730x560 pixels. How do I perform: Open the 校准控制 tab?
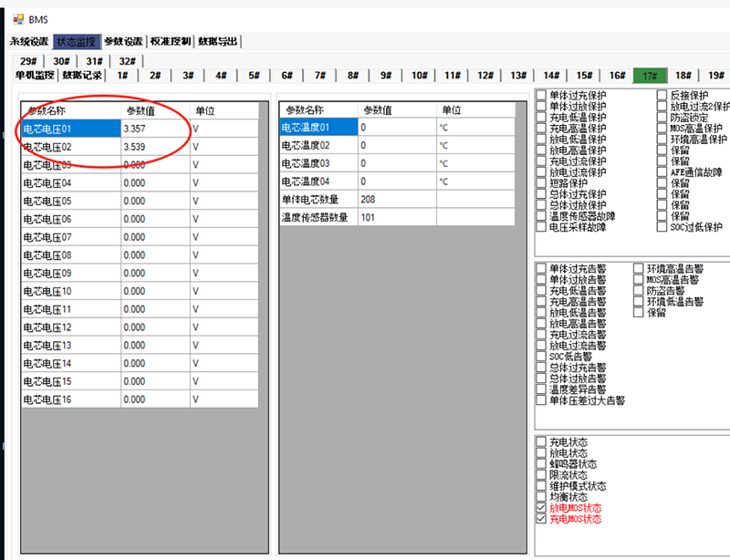(171, 41)
